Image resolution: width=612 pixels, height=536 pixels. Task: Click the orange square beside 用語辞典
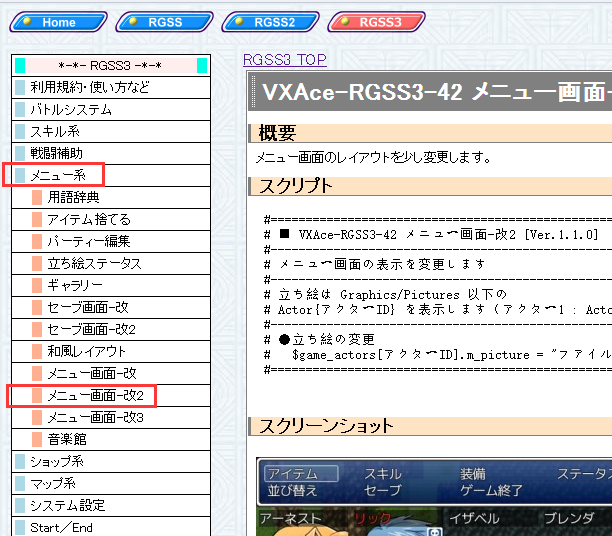(37, 197)
